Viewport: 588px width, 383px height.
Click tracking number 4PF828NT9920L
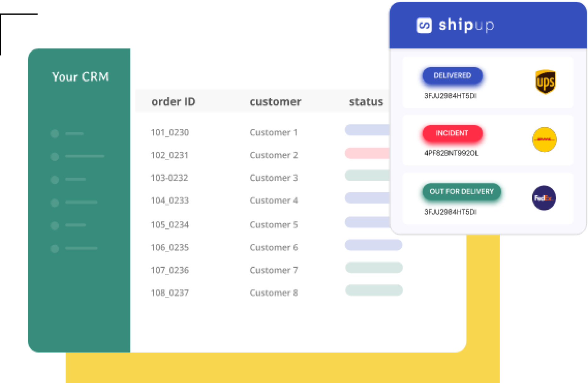click(x=451, y=153)
